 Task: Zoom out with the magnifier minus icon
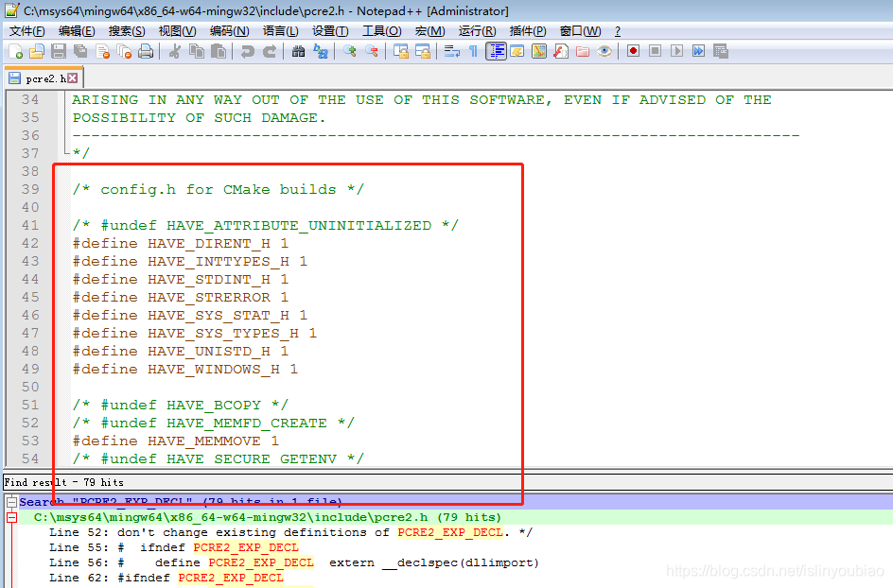[x=372, y=51]
